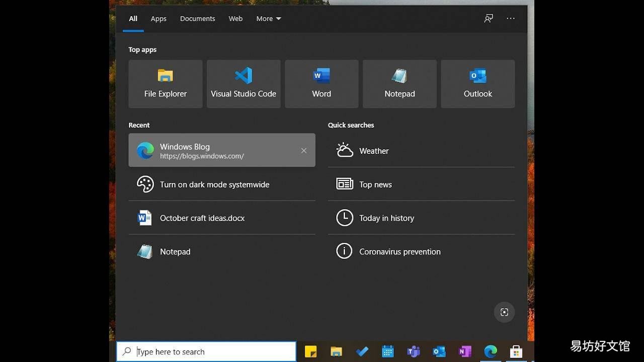Open the Edge icon beside Windows Blog
The image size is (644, 362).
pos(145,150)
